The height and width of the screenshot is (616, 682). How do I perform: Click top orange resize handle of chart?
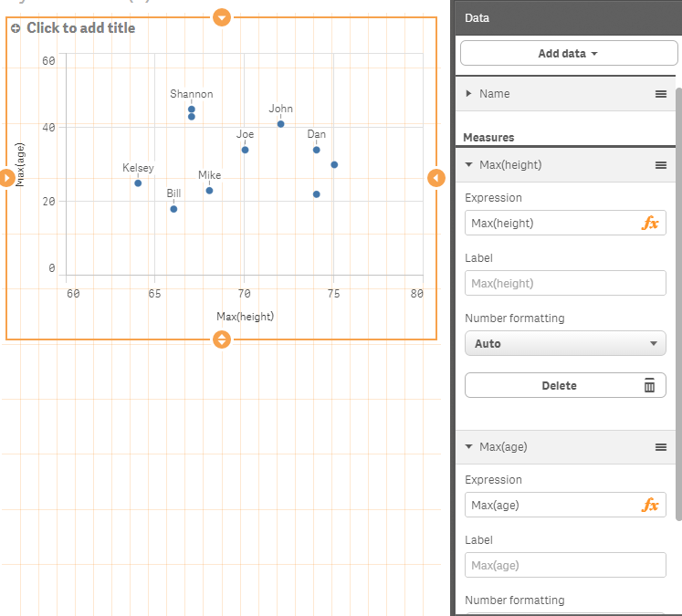[221, 16]
